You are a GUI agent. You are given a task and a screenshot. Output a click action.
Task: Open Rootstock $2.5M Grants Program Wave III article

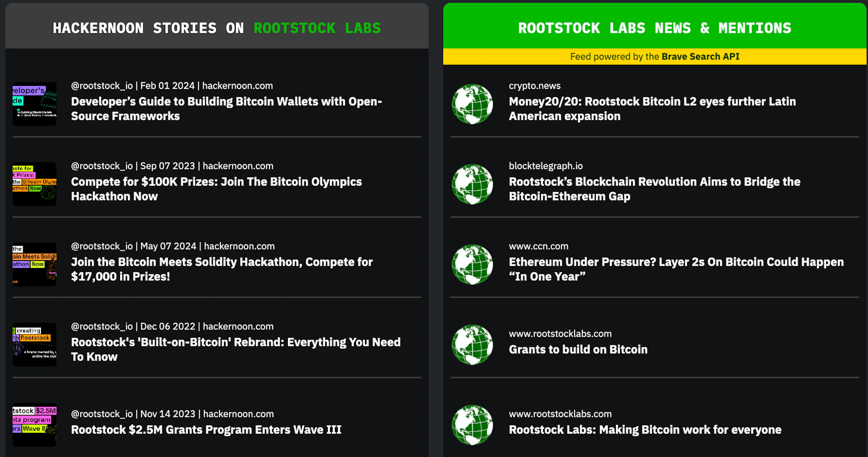(x=206, y=429)
